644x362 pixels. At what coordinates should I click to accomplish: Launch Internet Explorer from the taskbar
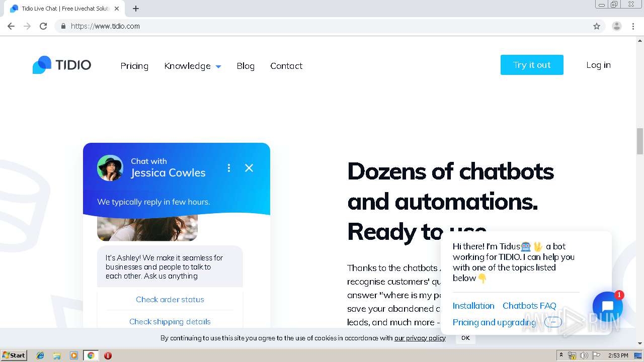40,355
